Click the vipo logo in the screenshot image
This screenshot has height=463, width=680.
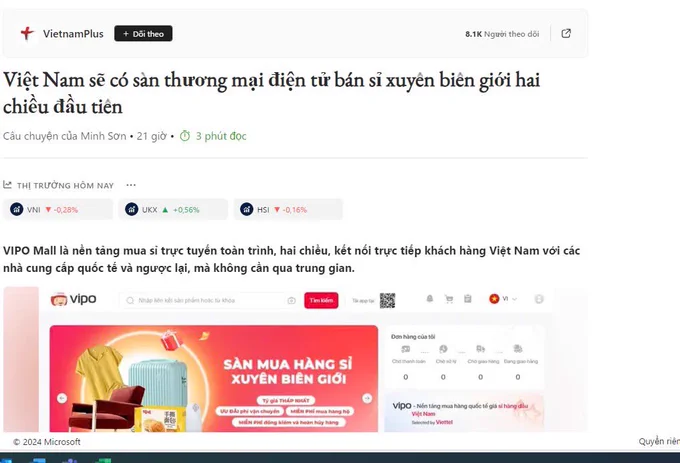pos(73,299)
